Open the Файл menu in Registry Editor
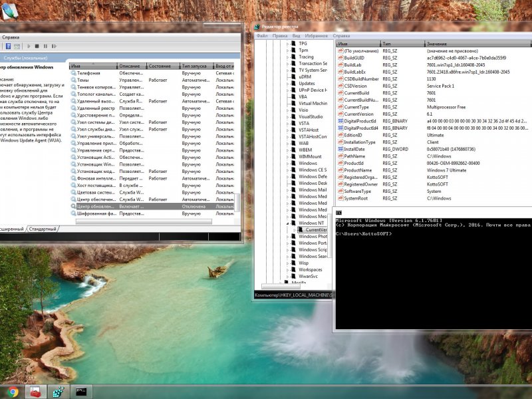532x399 pixels. (262, 36)
